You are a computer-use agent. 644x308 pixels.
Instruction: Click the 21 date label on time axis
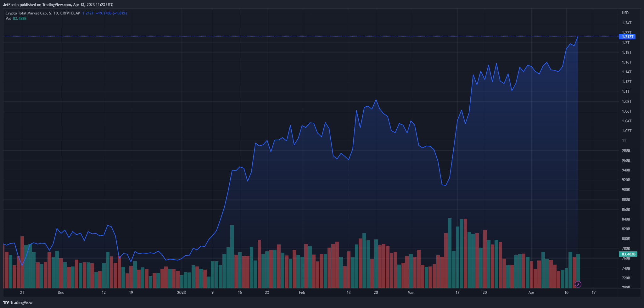[x=22, y=293]
